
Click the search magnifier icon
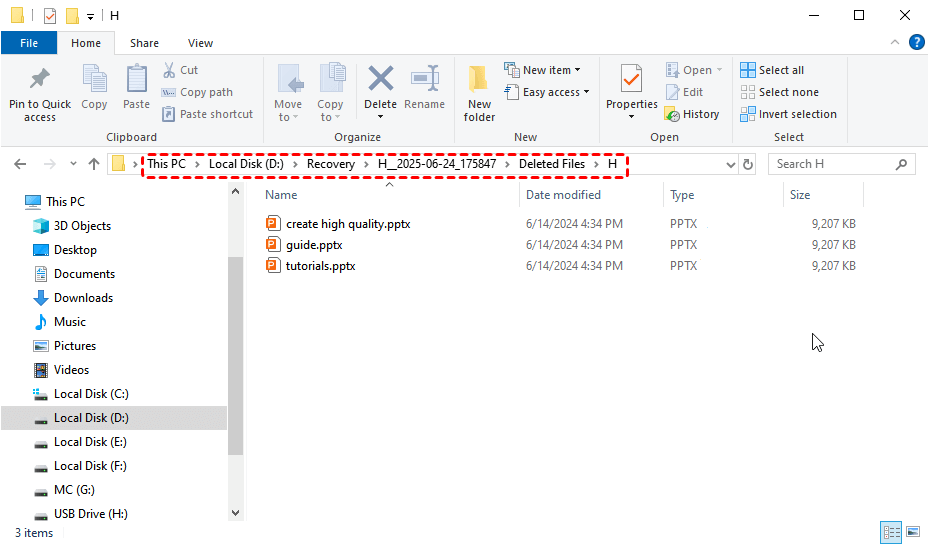click(x=901, y=164)
